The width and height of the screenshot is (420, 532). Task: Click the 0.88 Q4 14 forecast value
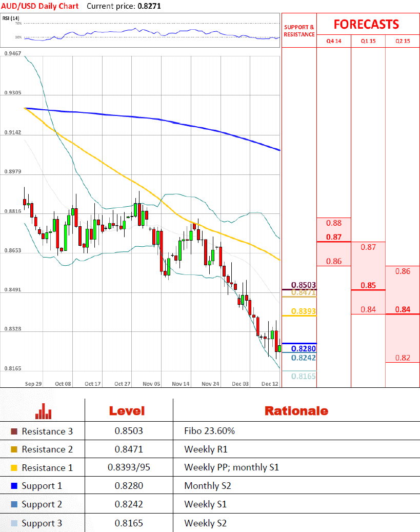(x=334, y=223)
